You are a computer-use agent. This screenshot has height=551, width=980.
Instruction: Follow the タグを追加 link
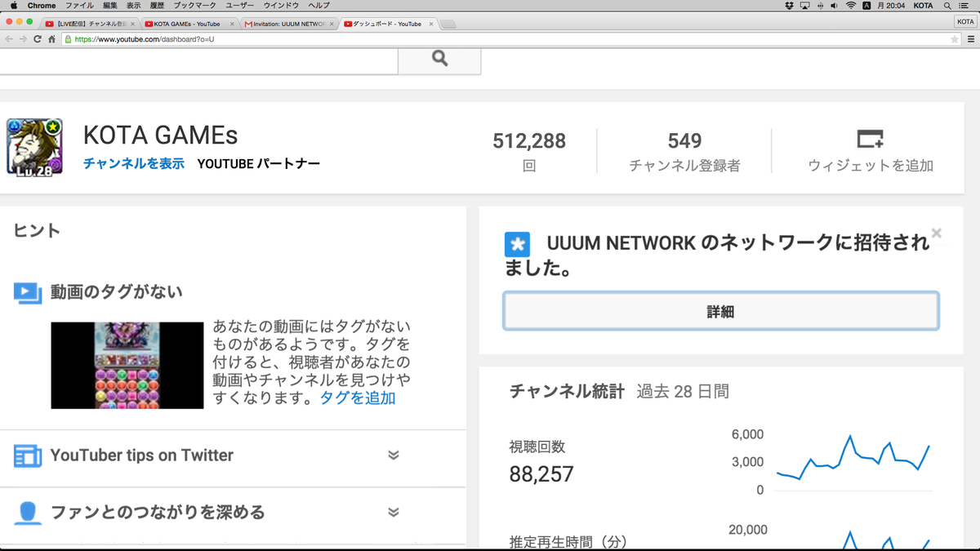point(358,398)
